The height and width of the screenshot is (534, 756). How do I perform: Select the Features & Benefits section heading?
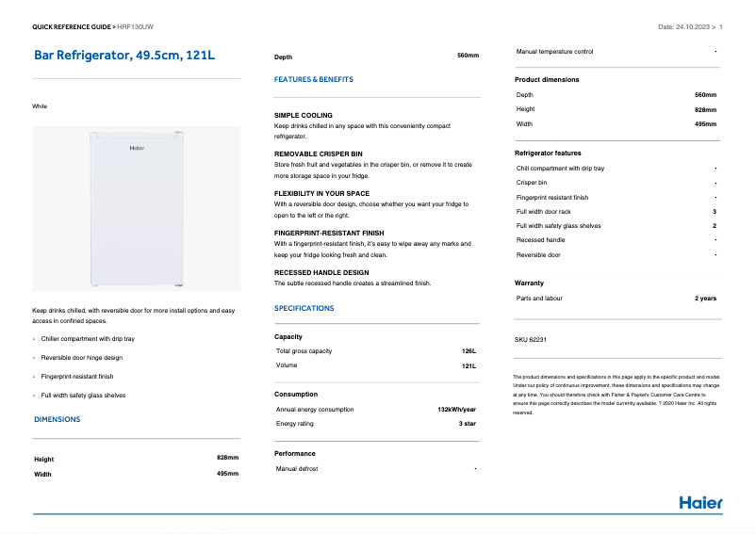[x=313, y=80]
